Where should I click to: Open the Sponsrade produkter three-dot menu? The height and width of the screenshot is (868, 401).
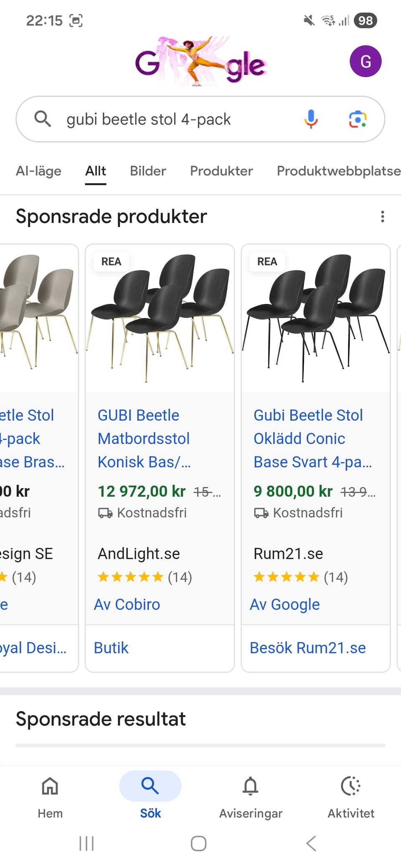[x=383, y=216]
